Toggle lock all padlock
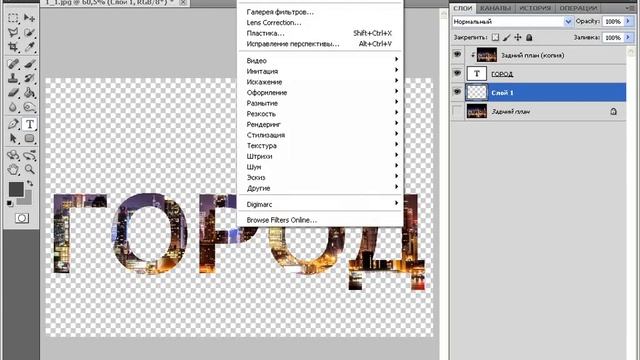Image resolution: width=640 pixels, height=360 pixels. pos(529,38)
